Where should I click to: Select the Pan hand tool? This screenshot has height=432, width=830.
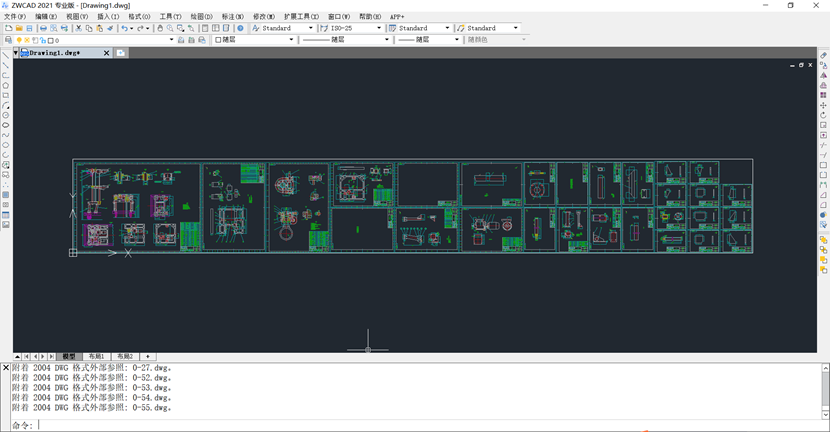tap(159, 28)
